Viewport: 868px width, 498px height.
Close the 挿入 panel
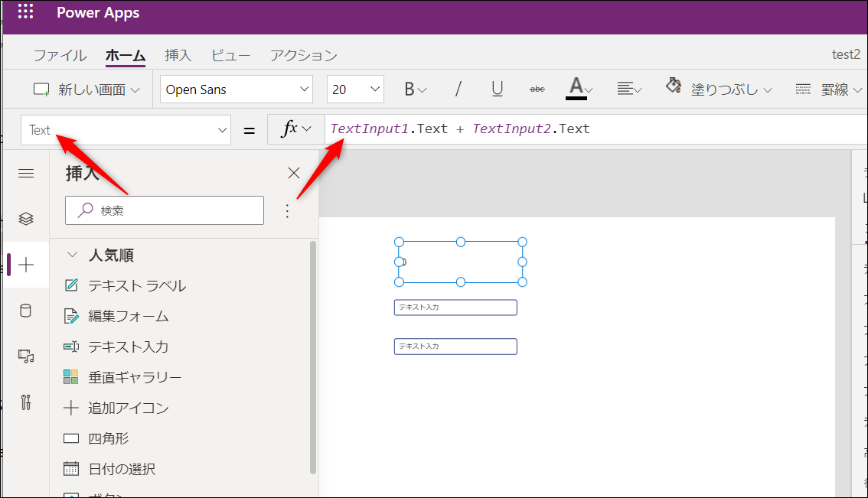click(294, 173)
